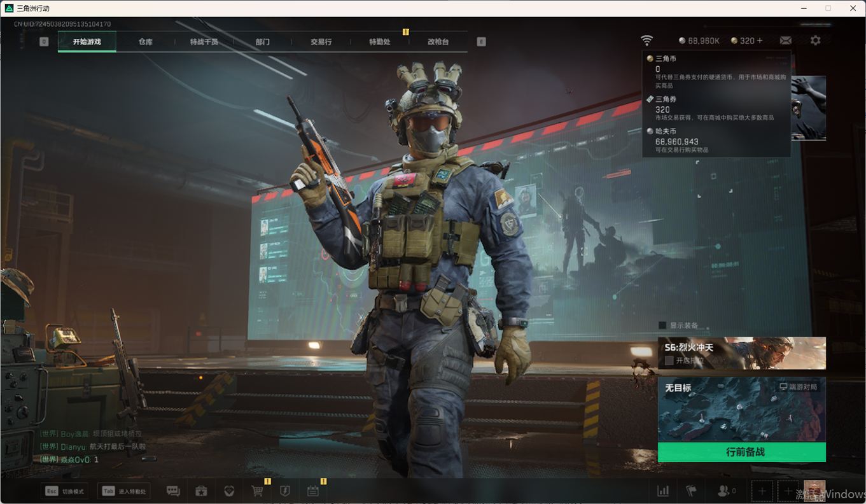Open the friends list icon

pos(726,491)
